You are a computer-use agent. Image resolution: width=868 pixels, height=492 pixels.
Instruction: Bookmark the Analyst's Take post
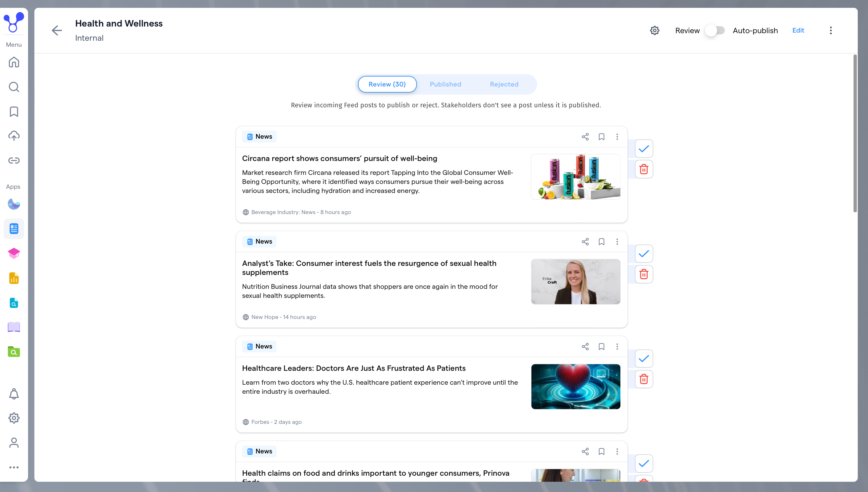click(601, 241)
